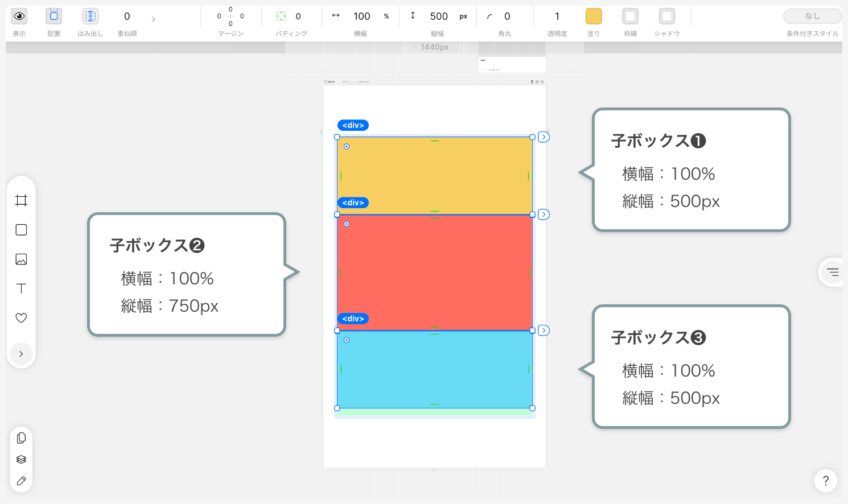Click the pencil edit icon at bottom left
848x504 pixels.
pos(21,481)
